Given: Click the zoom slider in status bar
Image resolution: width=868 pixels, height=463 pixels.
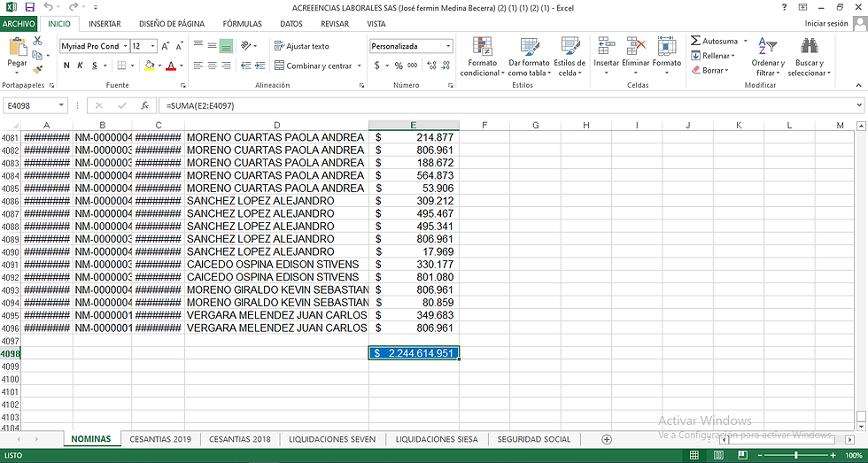Looking at the screenshot, I should point(794,455).
